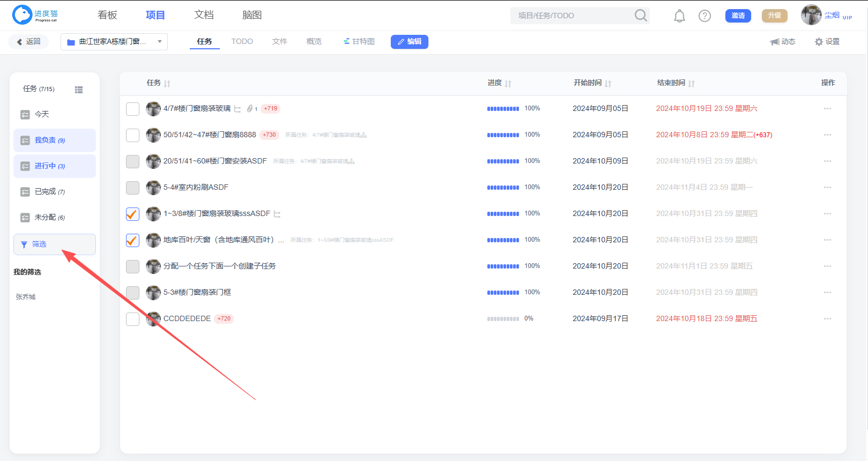Viewport: 868px width, 461px height.
Task: Click the blue 编辑 button
Action: (410, 42)
